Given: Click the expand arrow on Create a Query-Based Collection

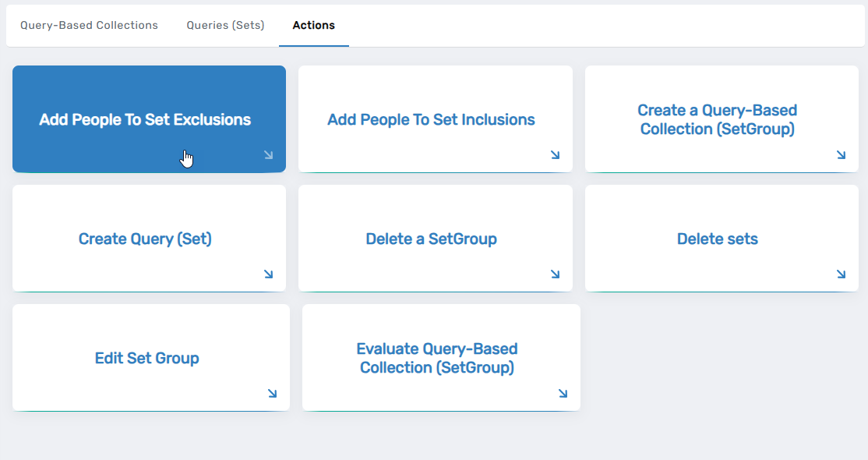Looking at the screenshot, I should click(x=841, y=155).
